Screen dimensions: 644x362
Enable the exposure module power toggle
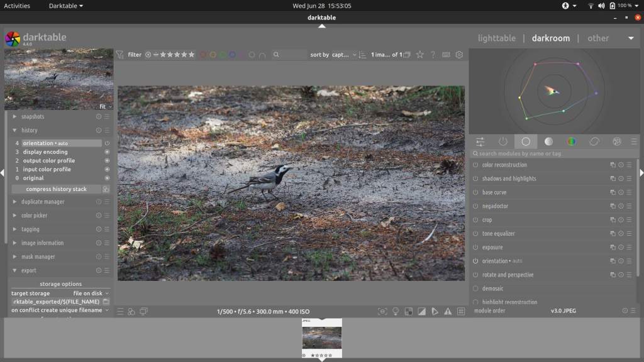point(475,248)
